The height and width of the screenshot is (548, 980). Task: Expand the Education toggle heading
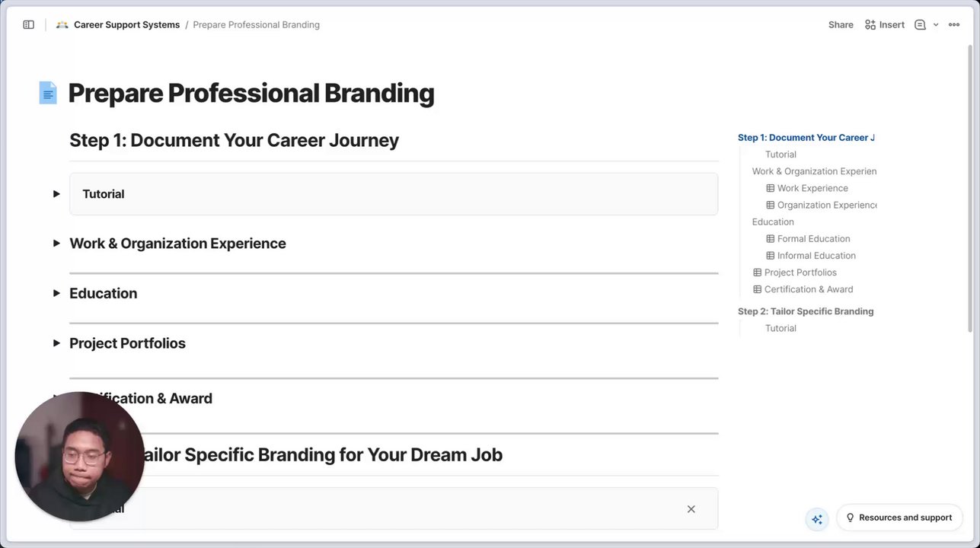pyautogui.click(x=56, y=293)
